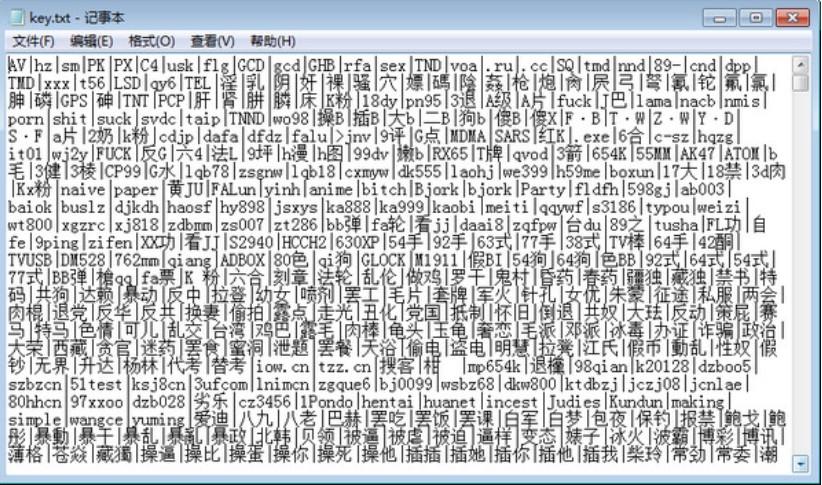Place cursor on the text "tzz.cn"

pyautogui.click(x=344, y=367)
